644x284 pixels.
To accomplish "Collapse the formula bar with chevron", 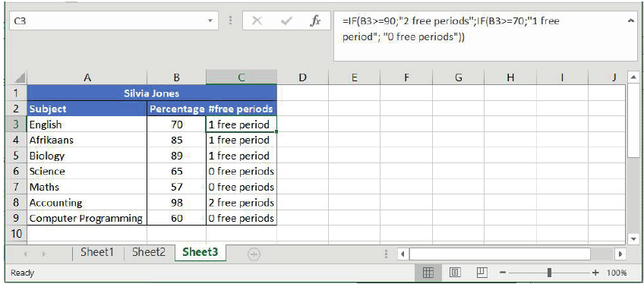I will (631, 21).
